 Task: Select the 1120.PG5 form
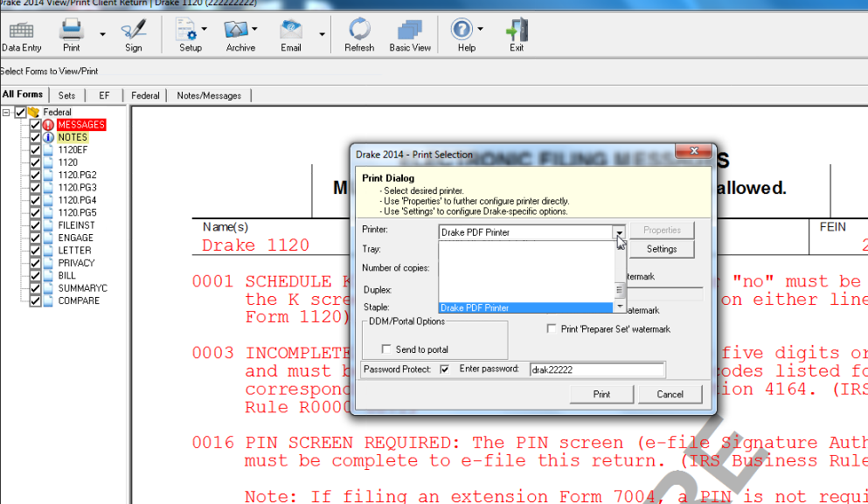(x=78, y=213)
